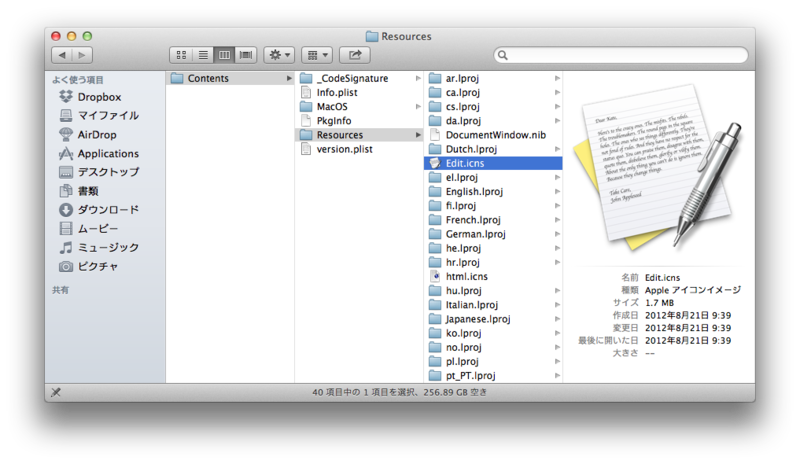800x464 pixels.
Task: Select the _CodeSignature folder
Action: click(360, 78)
